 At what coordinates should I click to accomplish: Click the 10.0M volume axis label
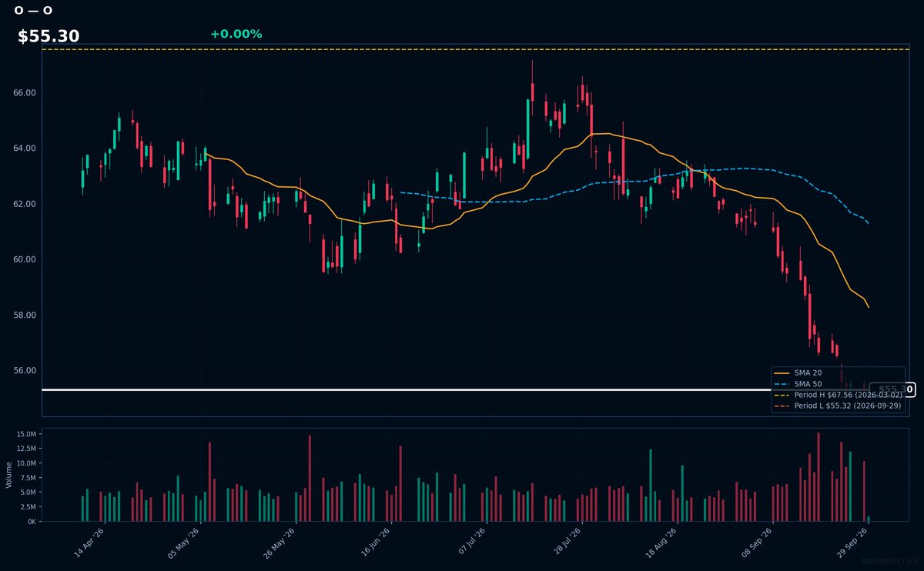pyautogui.click(x=25, y=464)
